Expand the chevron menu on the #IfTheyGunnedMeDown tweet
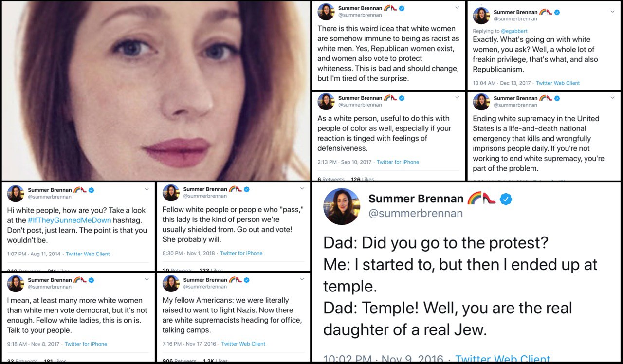Viewport: 623px width, 364px height. pos(147,189)
